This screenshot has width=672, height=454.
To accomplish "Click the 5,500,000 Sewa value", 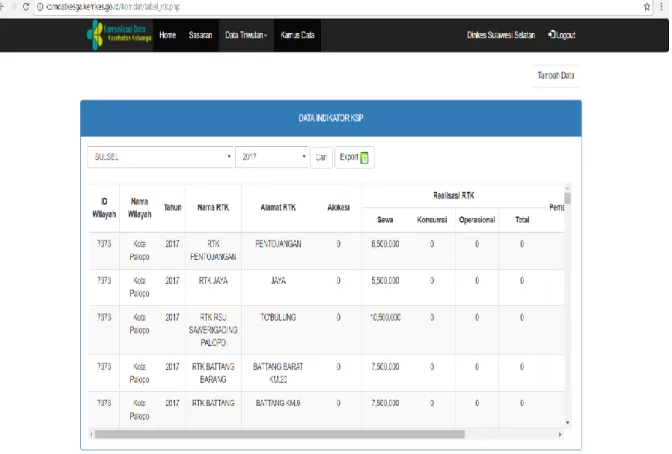I will (385, 281).
